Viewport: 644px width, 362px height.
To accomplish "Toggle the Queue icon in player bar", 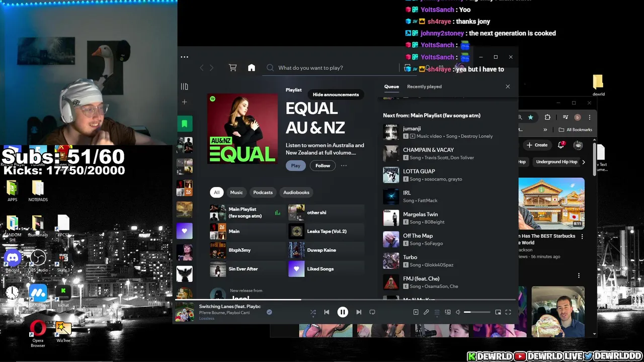I will point(437,312).
